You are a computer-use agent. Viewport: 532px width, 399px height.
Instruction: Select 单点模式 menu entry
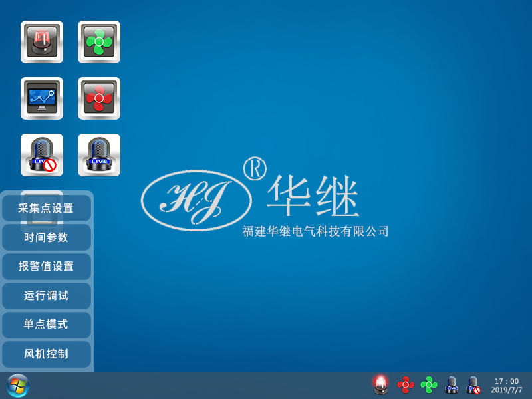[x=47, y=325]
